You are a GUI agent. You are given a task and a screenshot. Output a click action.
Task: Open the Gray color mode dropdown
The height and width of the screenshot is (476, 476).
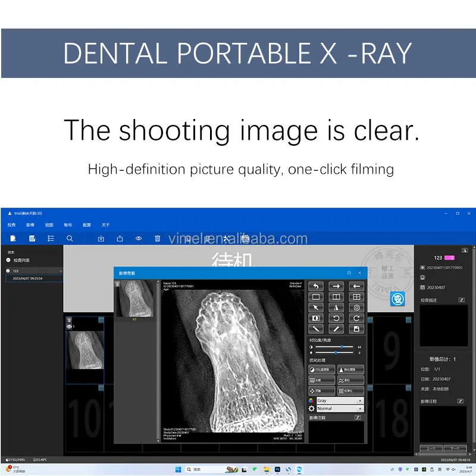pos(339,400)
